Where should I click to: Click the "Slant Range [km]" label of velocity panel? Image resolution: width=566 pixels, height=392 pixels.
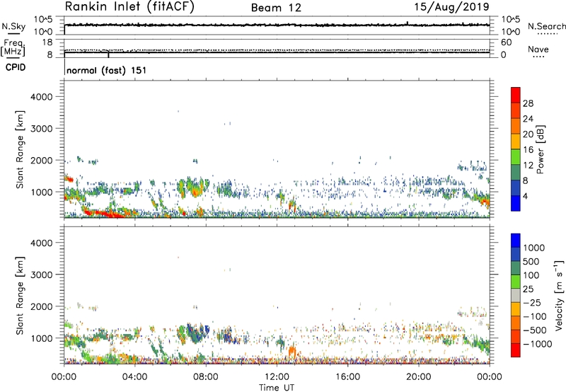pos(20,296)
